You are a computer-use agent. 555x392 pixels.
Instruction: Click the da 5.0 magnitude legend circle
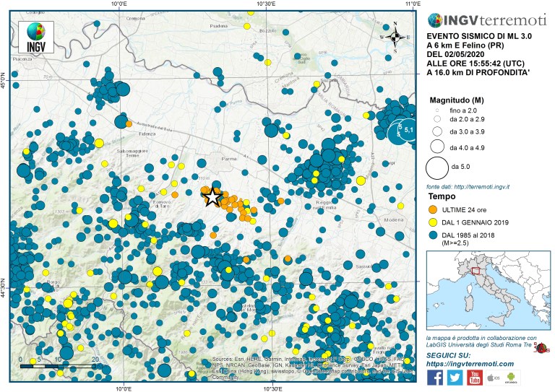(437, 167)
